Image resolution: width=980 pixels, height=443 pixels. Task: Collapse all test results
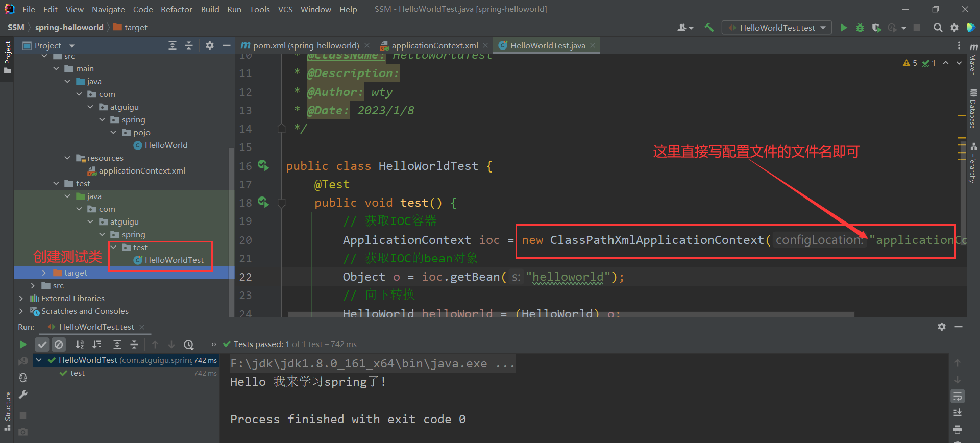click(134, 344)
